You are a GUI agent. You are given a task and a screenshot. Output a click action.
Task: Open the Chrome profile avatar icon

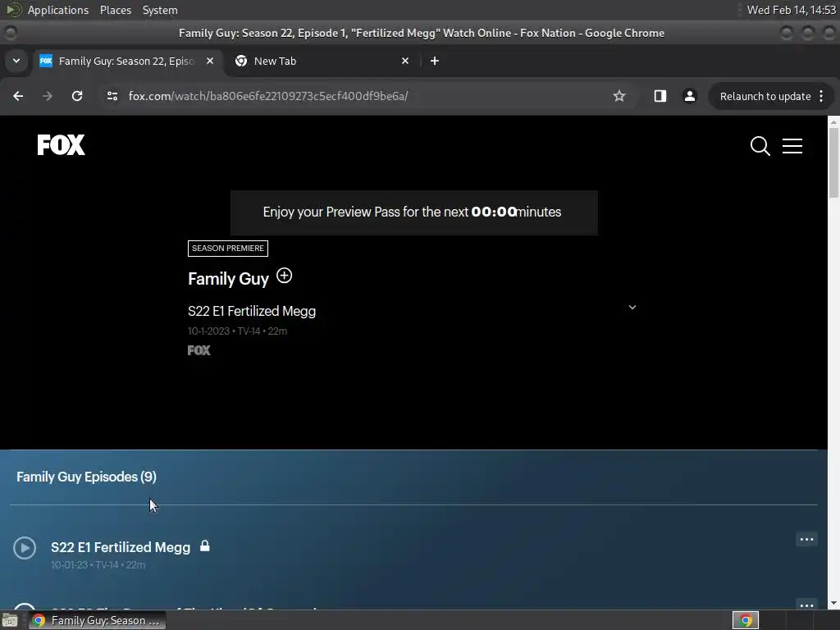point(689,96)
